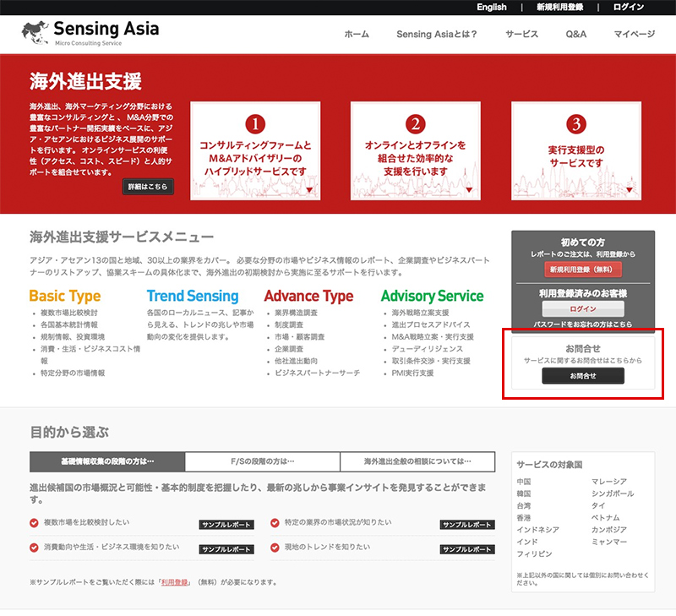Select 海外進出全般の相談については tab
Viewport: 676px width, 616px height.
(417, 461)
